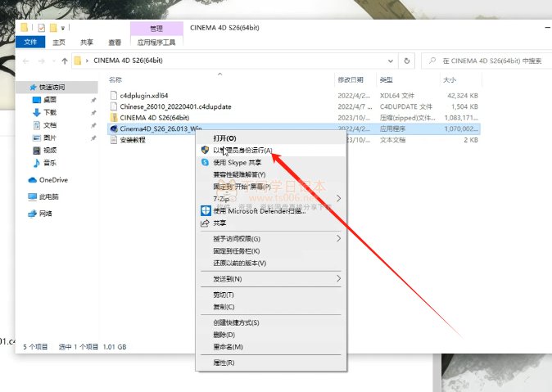Select 还原以前的版本(V) menu entry
The image size is (552, 392).
pos(271,263)
